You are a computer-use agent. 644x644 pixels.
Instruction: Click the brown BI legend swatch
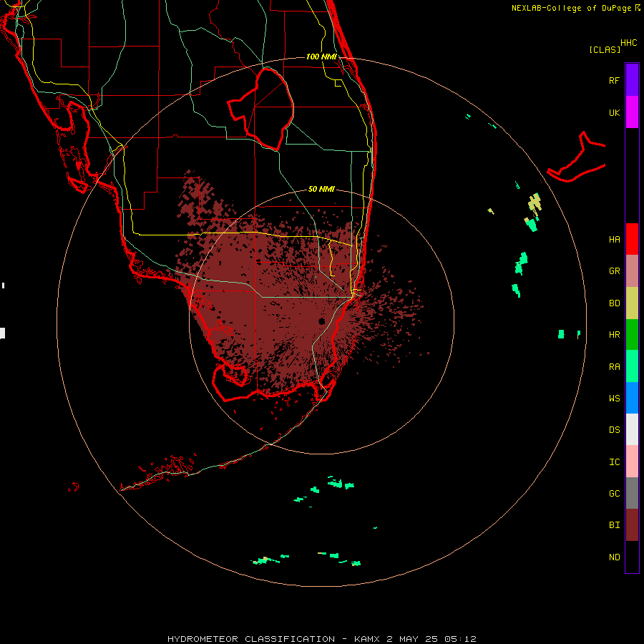(632, 525)
